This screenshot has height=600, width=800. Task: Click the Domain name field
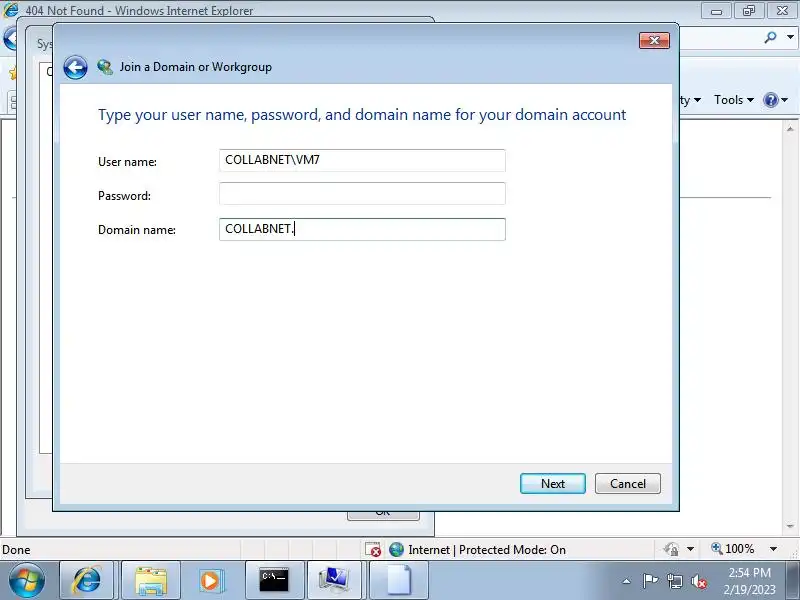click(362, 230)
